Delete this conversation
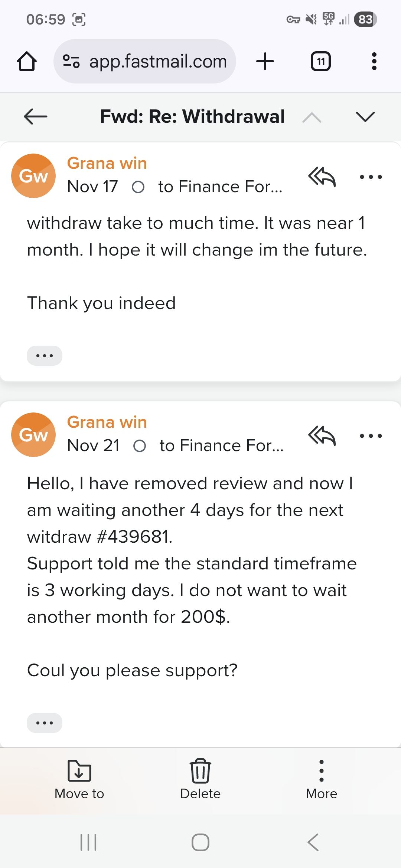This screenshot has height=868, width=401. pyautogui.click(x=200, y=779)
